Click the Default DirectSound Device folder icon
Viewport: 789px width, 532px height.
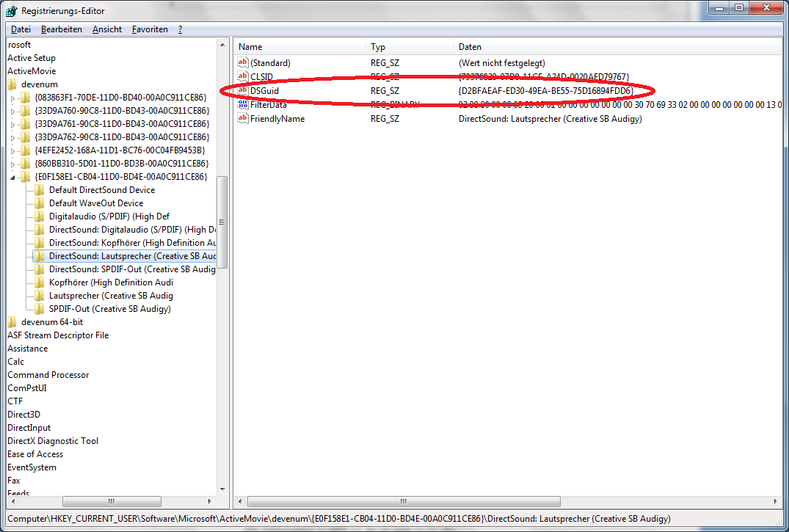click(x=39, y=190)
